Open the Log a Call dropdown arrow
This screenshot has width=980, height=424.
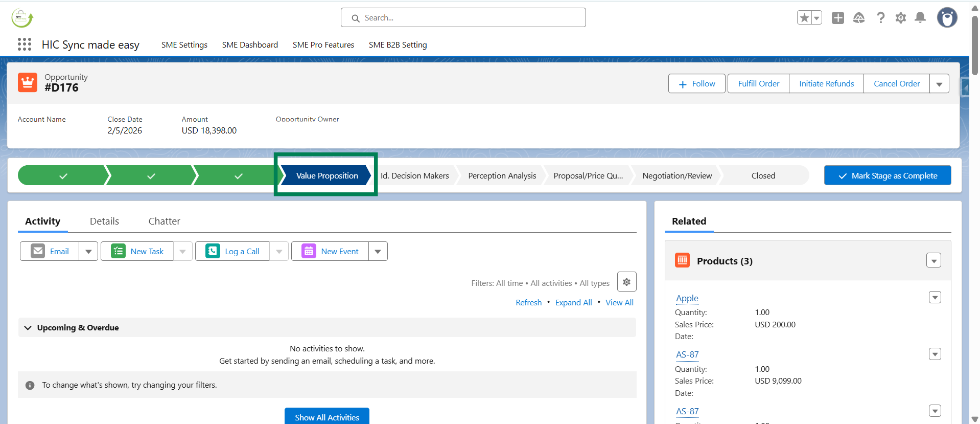tap(279, 252)
